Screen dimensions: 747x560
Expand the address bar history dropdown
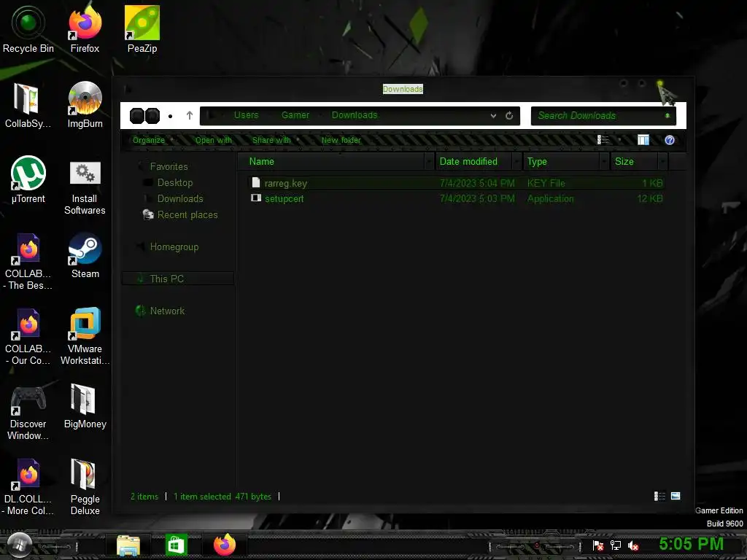point(493,116)
